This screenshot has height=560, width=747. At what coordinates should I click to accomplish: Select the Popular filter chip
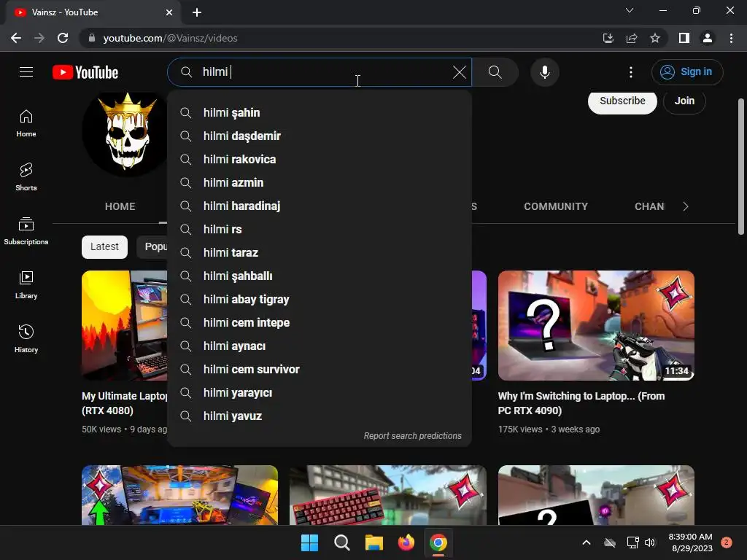tap(152, 246)
